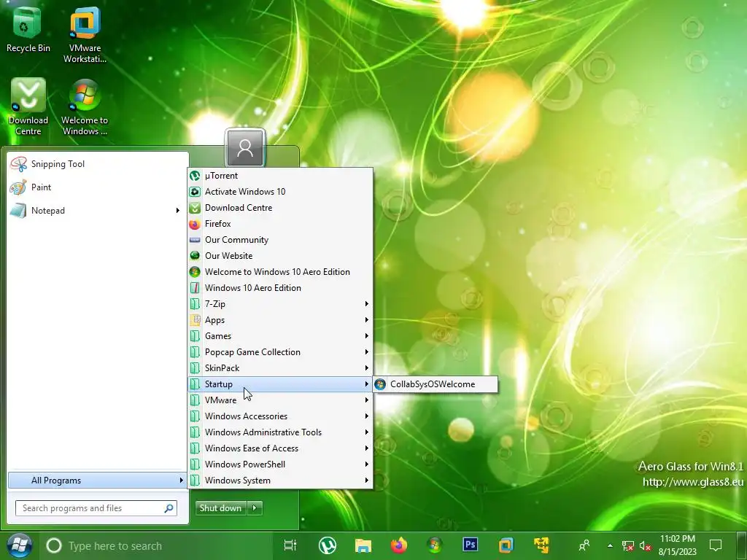This screenshot has height=560, width=747.
Task: Launch Firefox from the programs list
Action: (280, 224)
